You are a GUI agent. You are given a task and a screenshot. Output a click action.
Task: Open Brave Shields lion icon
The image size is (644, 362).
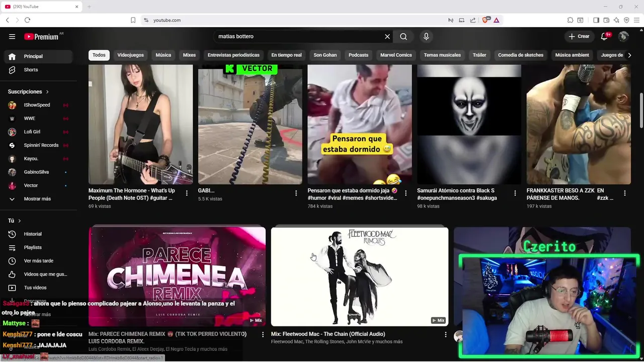pos(486,20)
